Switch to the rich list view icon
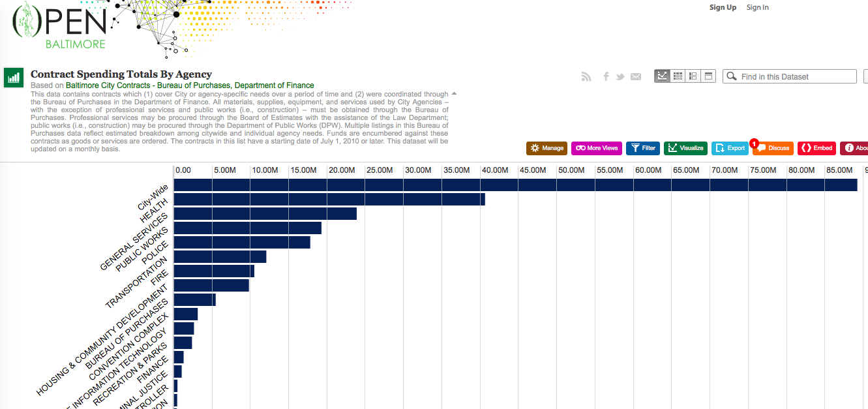The height and width of the screenshot is (409, 868). pos(693,76)
